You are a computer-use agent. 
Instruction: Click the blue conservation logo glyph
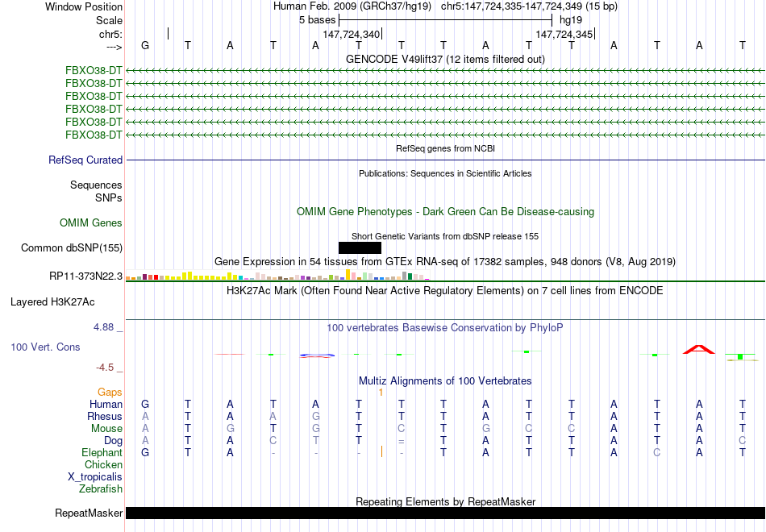point(317,355)
